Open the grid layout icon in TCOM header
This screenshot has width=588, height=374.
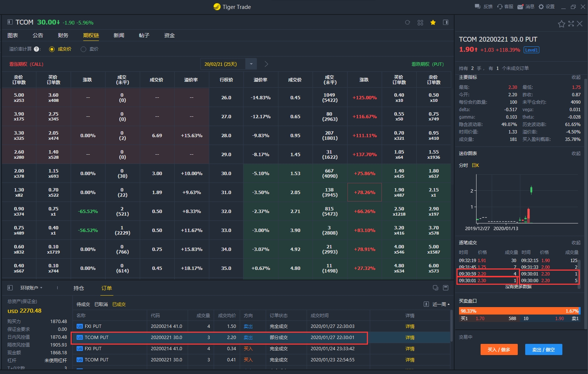420,23
